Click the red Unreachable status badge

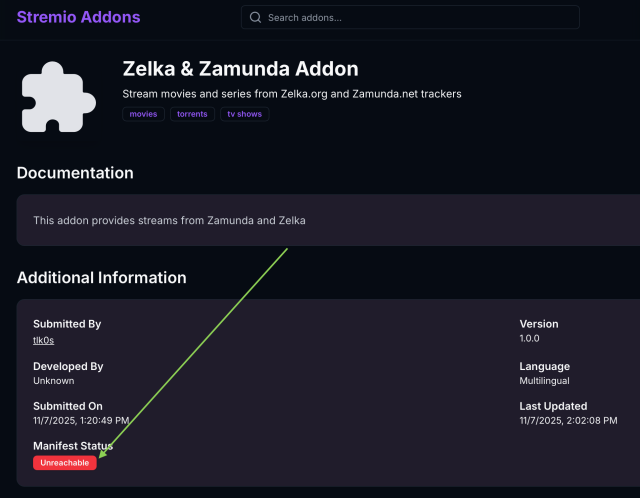pos(65,463)
